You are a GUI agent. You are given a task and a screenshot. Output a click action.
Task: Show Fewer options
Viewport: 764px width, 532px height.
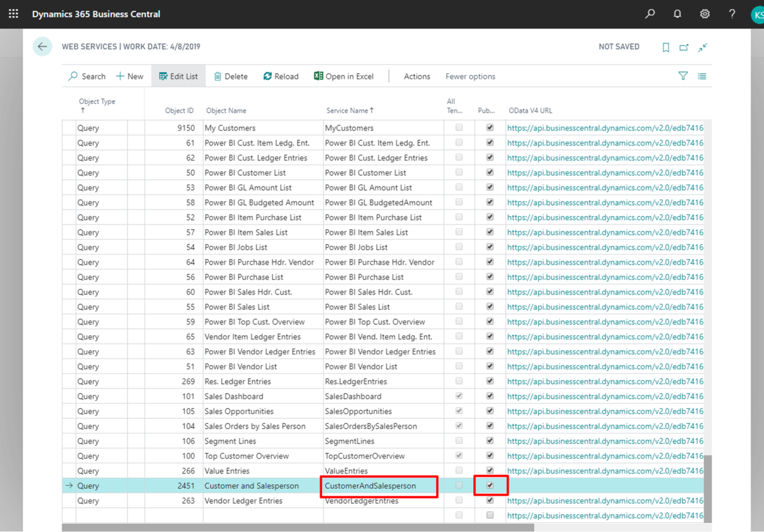[470, 76]
